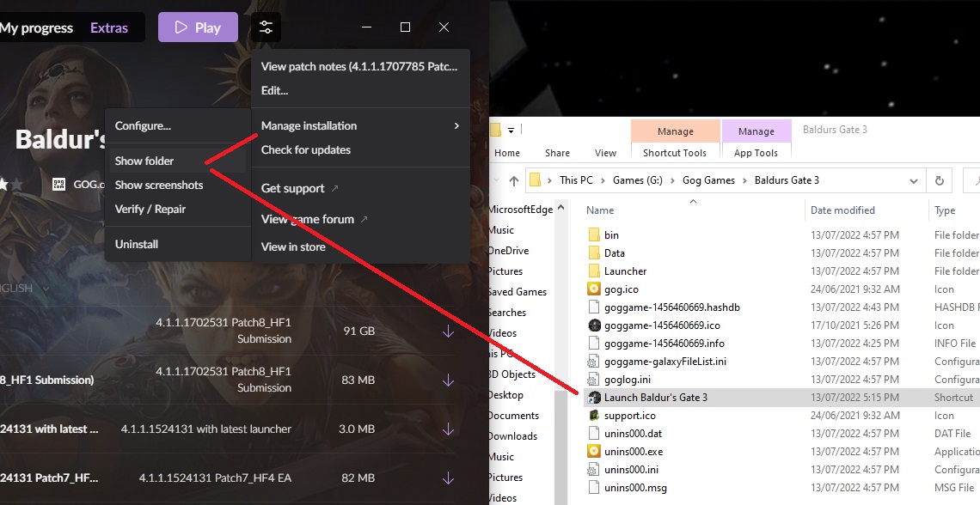Select the bin folder icon
The image size is (980, 505).
pos(594,234)
